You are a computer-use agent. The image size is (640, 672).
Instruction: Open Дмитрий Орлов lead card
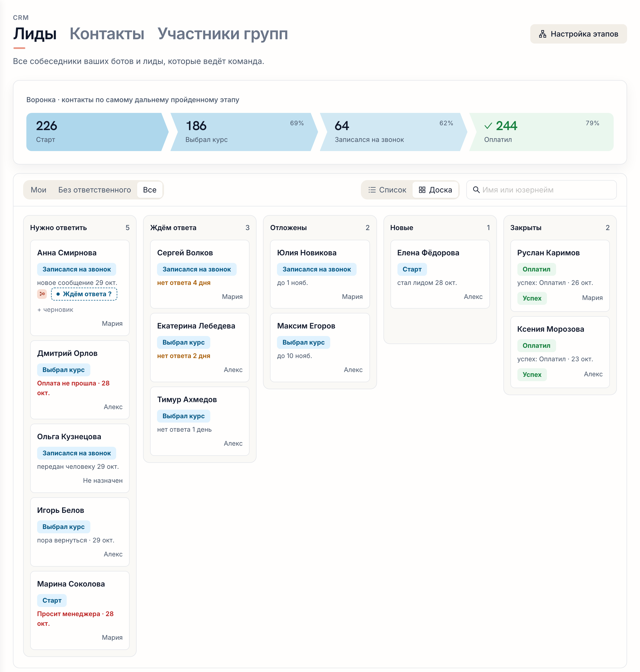click(x=80, y=380)
